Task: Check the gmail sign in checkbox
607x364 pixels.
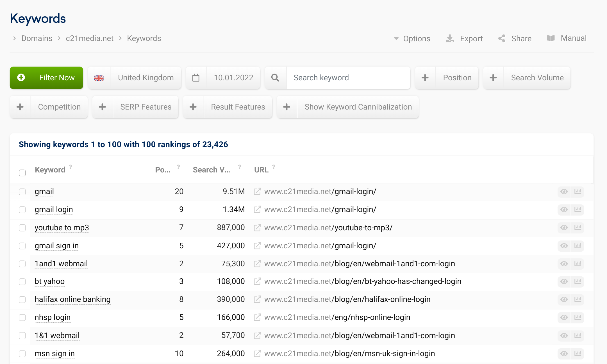Action: coord(22,246)
